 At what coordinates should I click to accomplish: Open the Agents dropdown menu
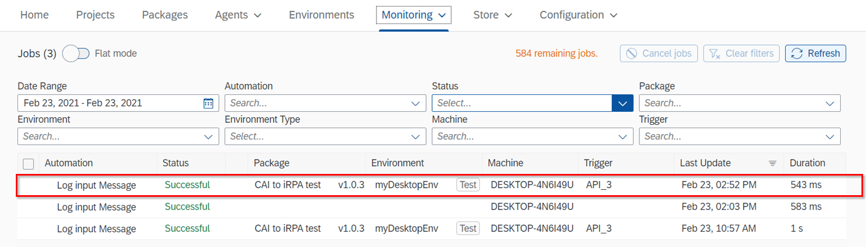coord(238,15)
